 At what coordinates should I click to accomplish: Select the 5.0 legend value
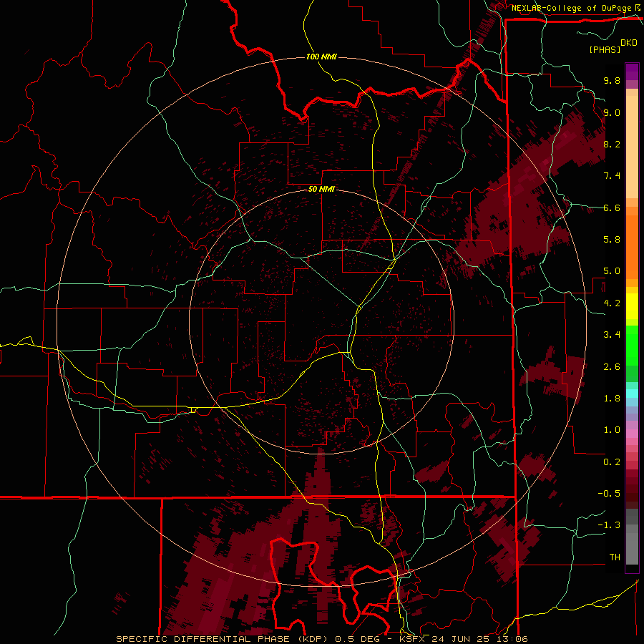(612, 271)
